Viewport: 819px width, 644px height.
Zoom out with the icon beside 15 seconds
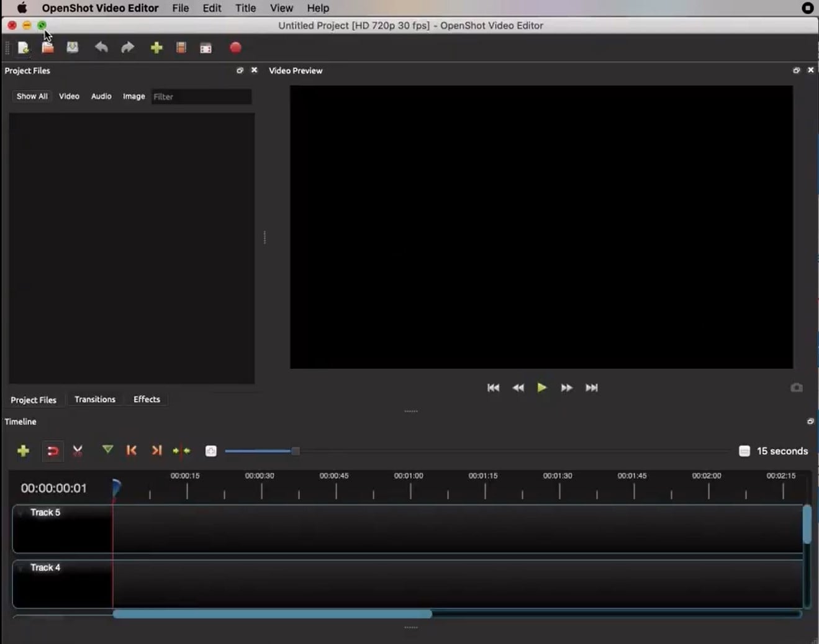pyautogui.click(x=744, y=451)
